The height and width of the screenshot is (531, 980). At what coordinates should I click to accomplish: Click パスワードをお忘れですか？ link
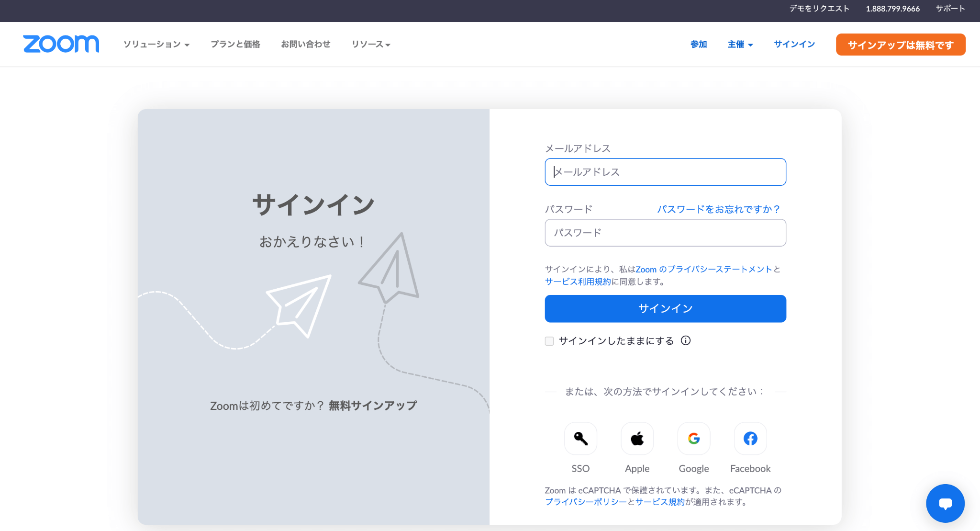point(719,209)
